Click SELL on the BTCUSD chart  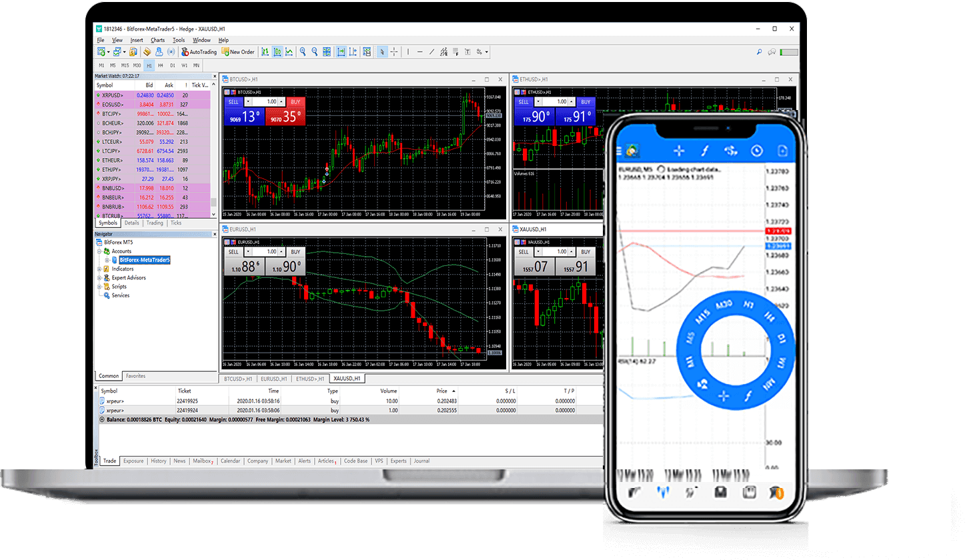click(233, 102)
